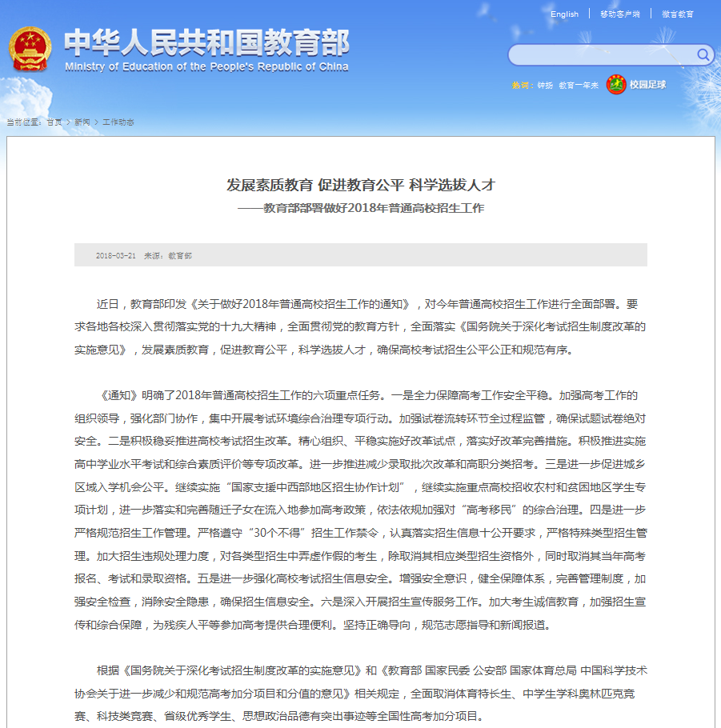Viewport: 721px width, 728px height.
Task: Click the paragraph starting with 《通知》明确了2018年
Action: pos(360,510)
